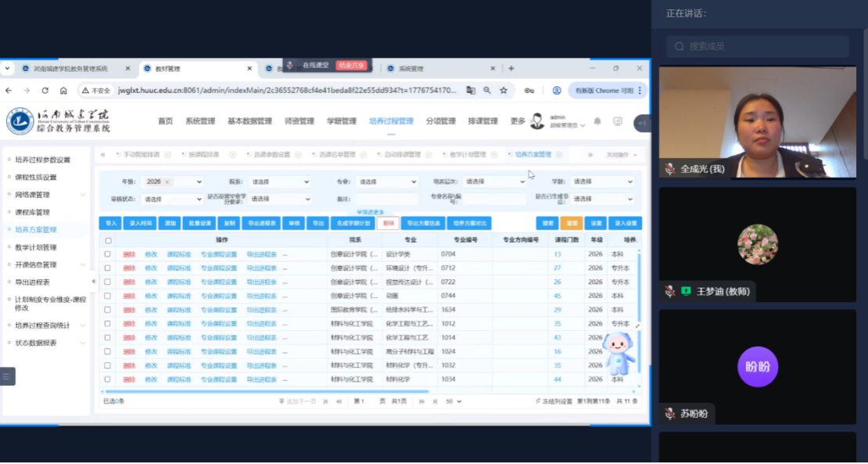Viewport: 868px width, 464px height.
Task: Click the 生成学期计划 button
Action: tap(353, 223)
